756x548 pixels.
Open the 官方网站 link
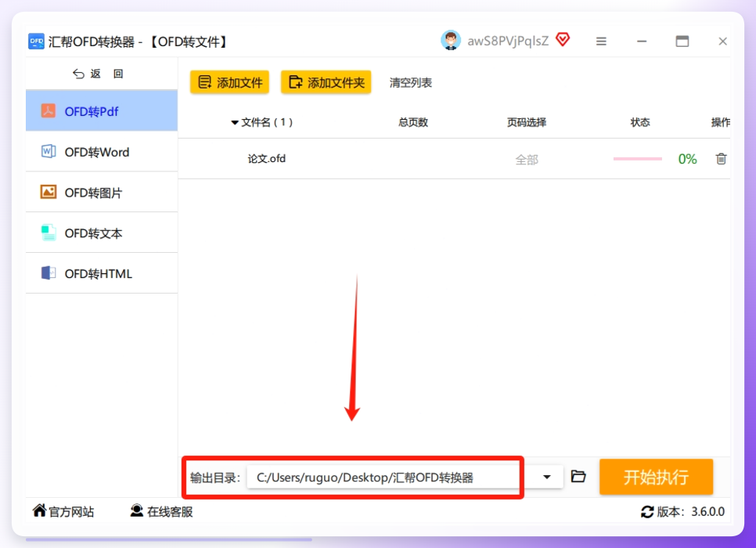71,512
